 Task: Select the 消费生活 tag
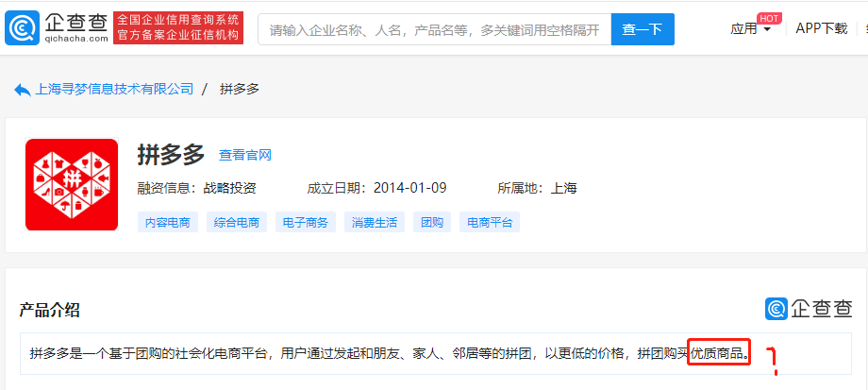[375, 222]
